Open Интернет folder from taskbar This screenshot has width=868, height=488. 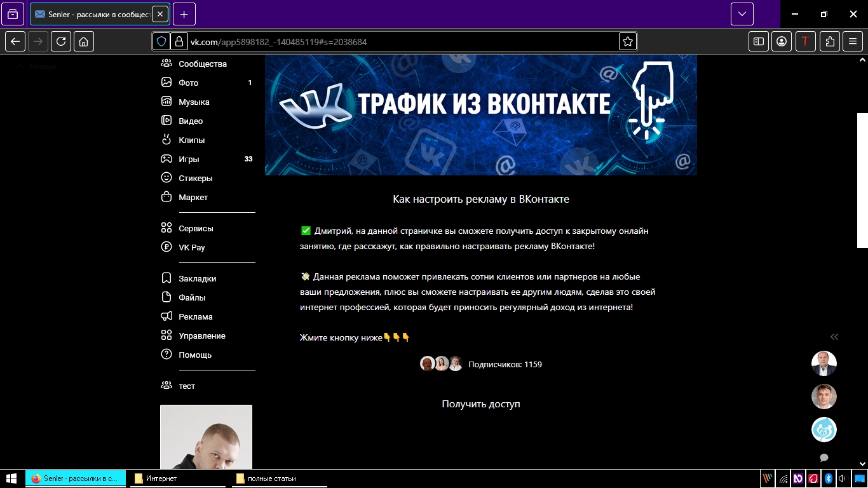pos(177,478)
